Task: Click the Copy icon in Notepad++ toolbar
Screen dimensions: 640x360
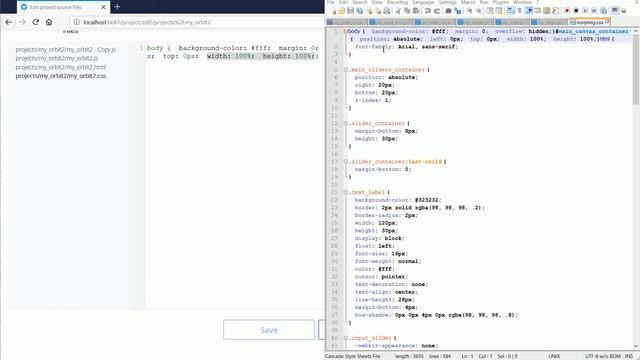Action: (x=407, y=11)
